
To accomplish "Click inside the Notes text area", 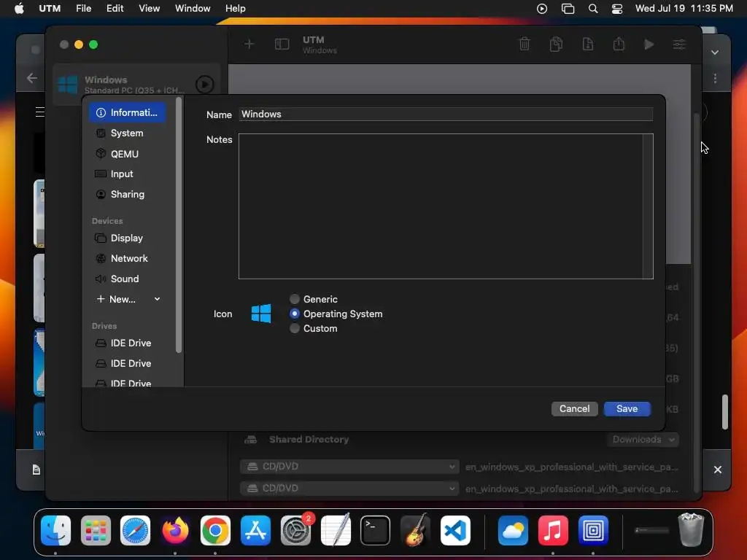I will 446,206.
